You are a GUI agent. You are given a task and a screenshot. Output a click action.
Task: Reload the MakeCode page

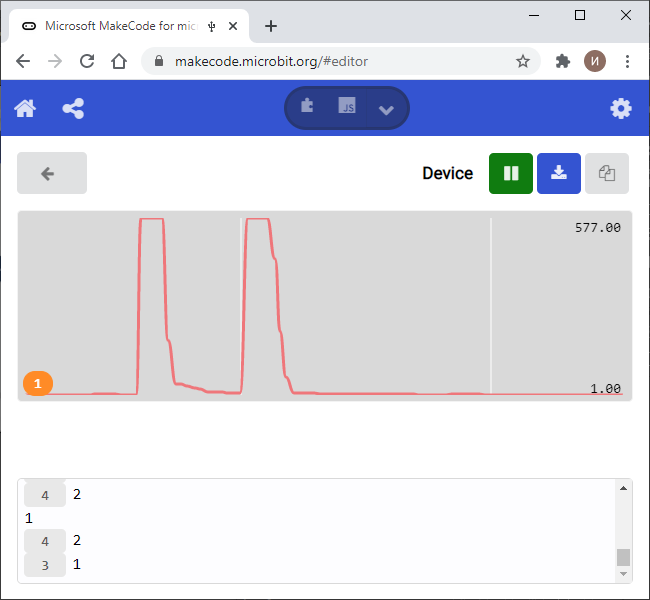(87, 61)
